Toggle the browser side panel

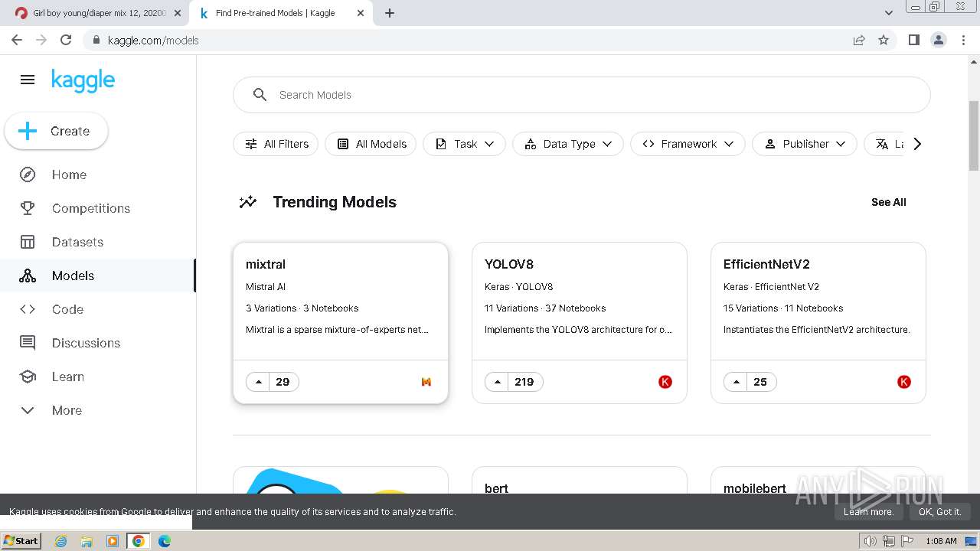tap(913, 40)
